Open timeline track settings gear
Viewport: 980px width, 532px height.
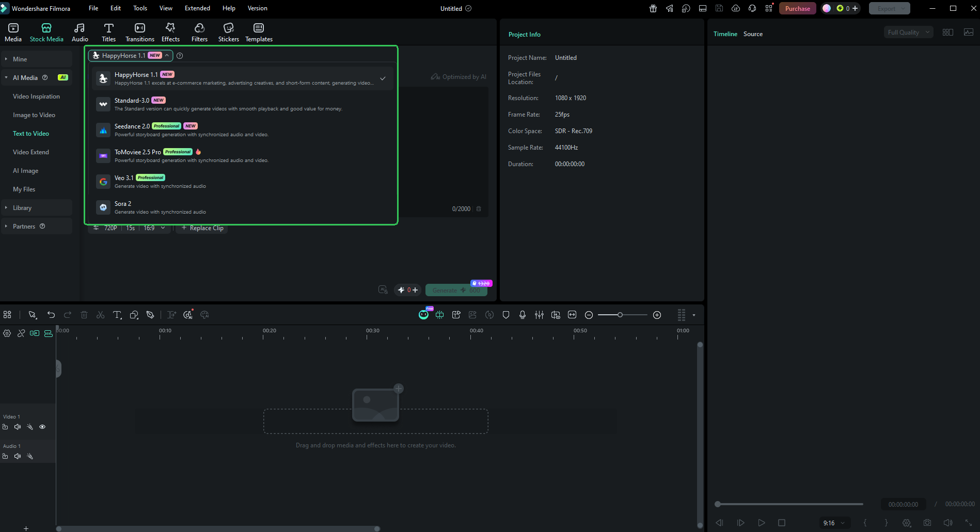[7, 333]
